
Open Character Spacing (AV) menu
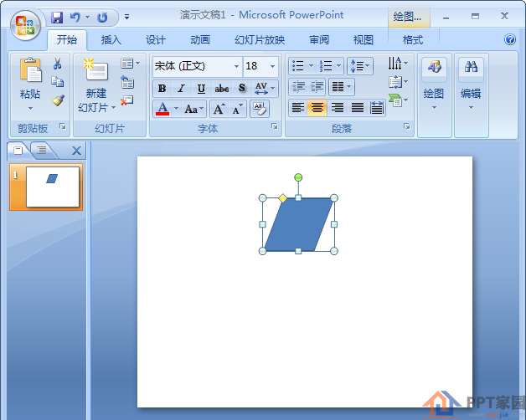click(265, 89)
